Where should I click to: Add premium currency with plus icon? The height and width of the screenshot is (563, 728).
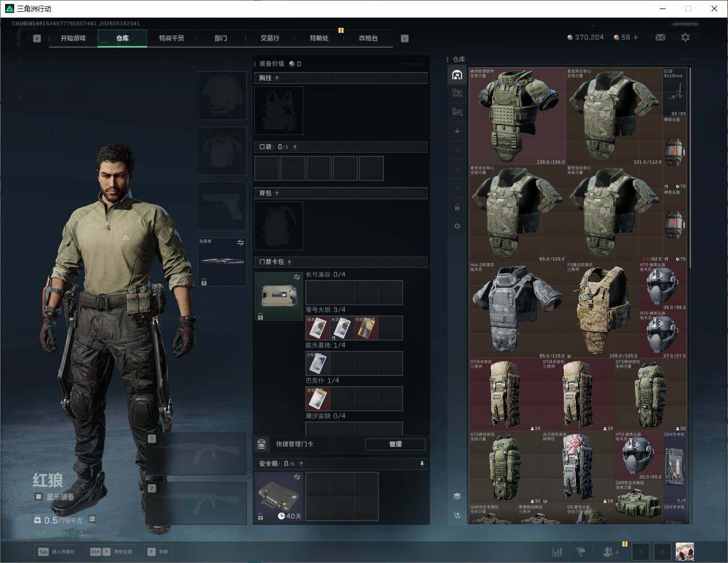(x=635, y=37)
